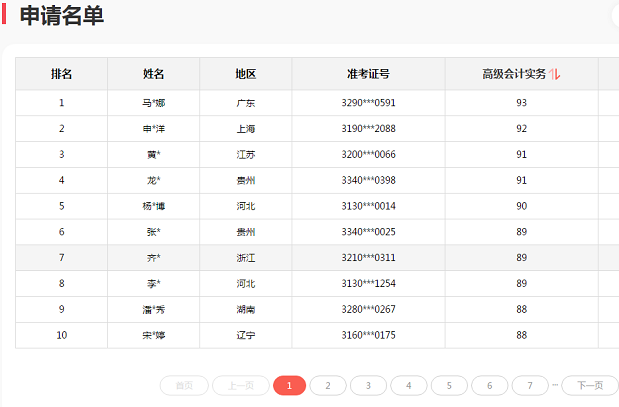619x407 pixels.
Task: Click the 上一页 previous page button
Action: (241, 385)
